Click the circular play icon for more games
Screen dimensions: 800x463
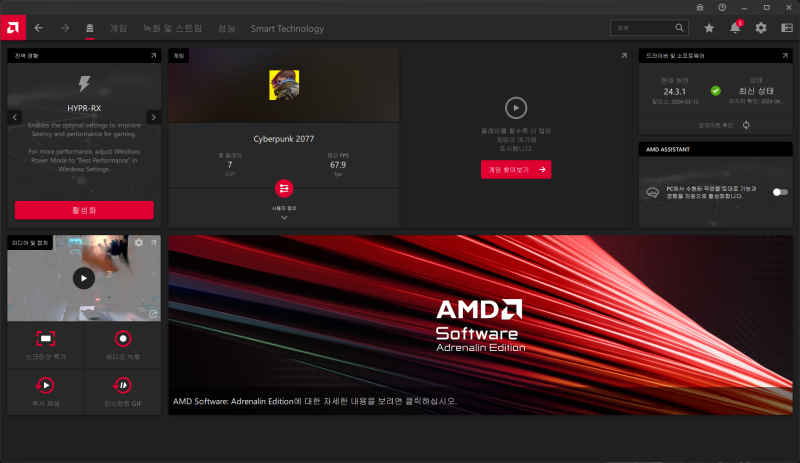[x=516, y=108]
